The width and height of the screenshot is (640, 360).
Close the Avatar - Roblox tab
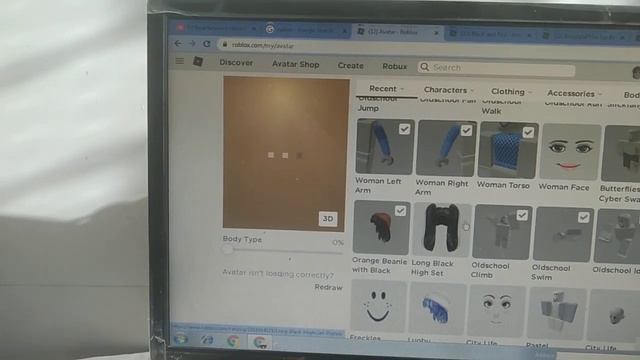436,33
